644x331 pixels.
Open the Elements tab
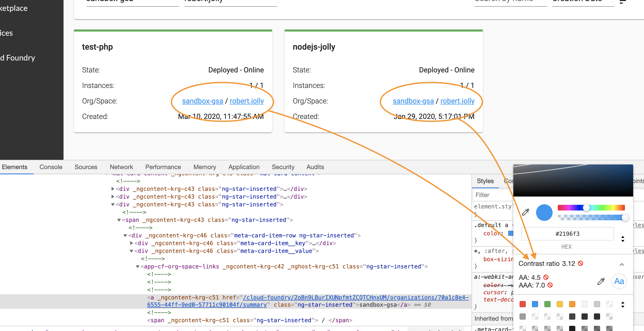pos(14,167)
